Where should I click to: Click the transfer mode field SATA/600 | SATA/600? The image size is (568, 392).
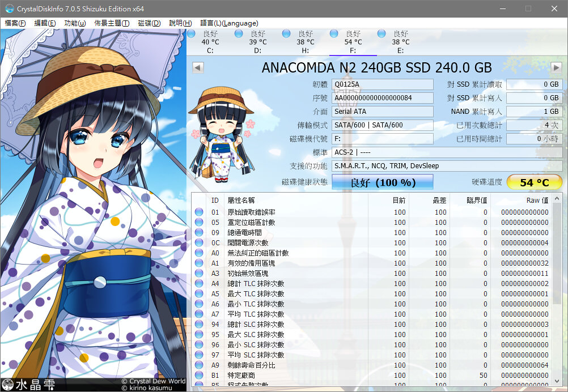click(383, 125)
